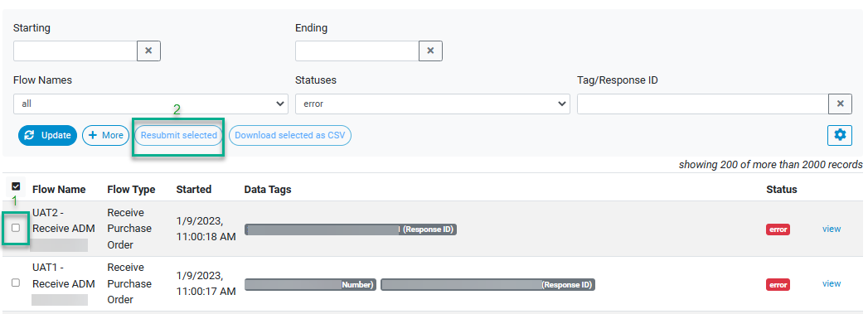Open view link for UAT1 row
This screenshot has height=314, width=868.
[x=832, y=283]
